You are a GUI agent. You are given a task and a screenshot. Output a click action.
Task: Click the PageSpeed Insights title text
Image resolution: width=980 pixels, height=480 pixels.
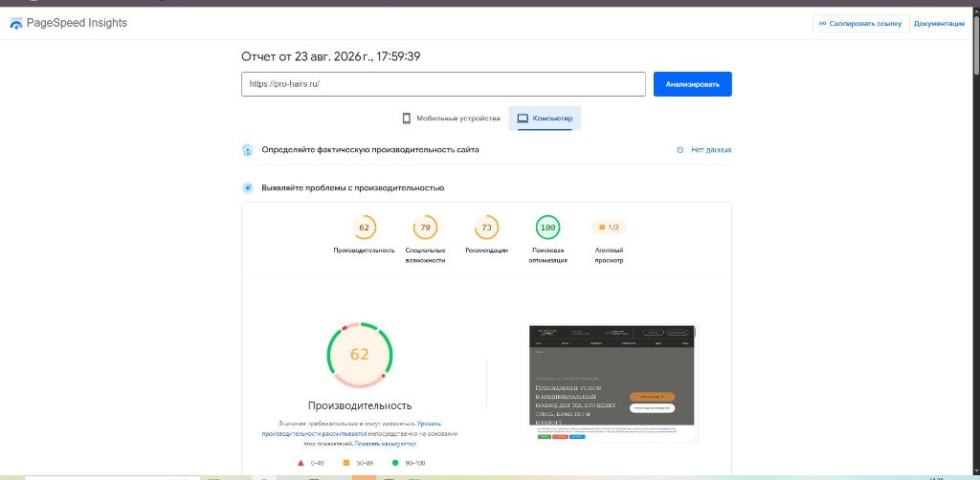(x=77, y=23)
